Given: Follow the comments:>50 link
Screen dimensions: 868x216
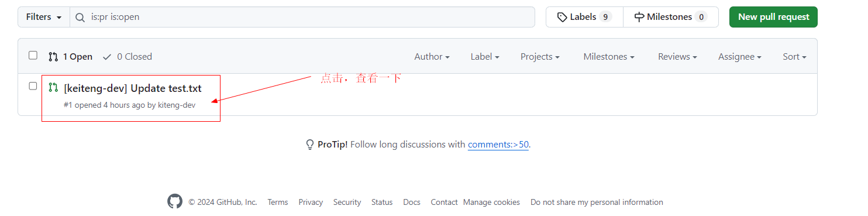Looking at the screenshot, I should [498, 145].
